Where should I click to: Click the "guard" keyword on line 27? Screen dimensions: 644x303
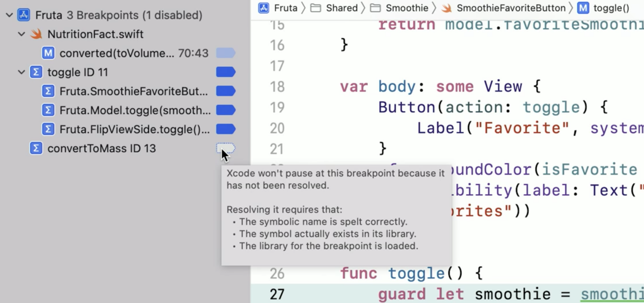coord(402,295)
